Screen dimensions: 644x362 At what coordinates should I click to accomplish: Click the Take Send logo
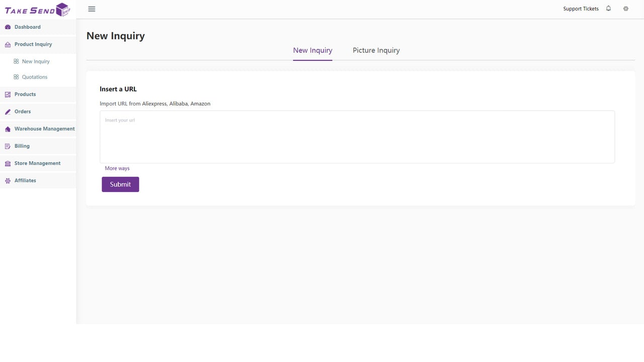click(x=37, y=10)
